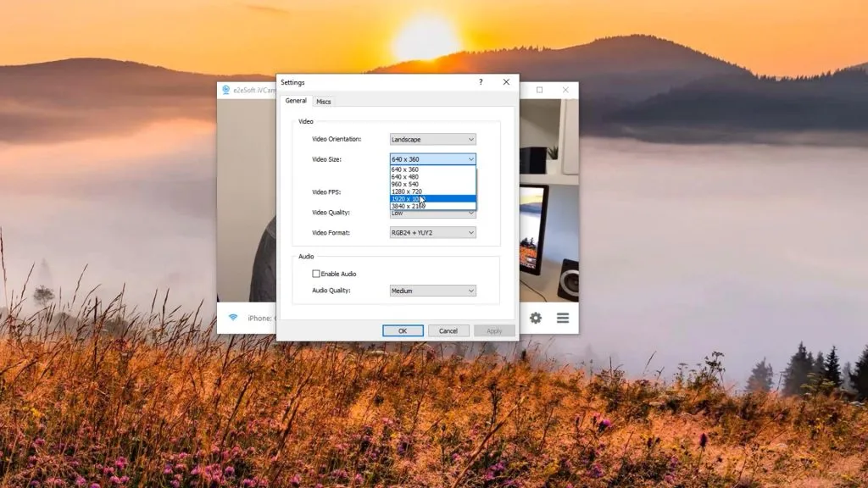This screenshot has height=488, width=868.
Task: Close the iVCam main window
Action: point(565,90)
